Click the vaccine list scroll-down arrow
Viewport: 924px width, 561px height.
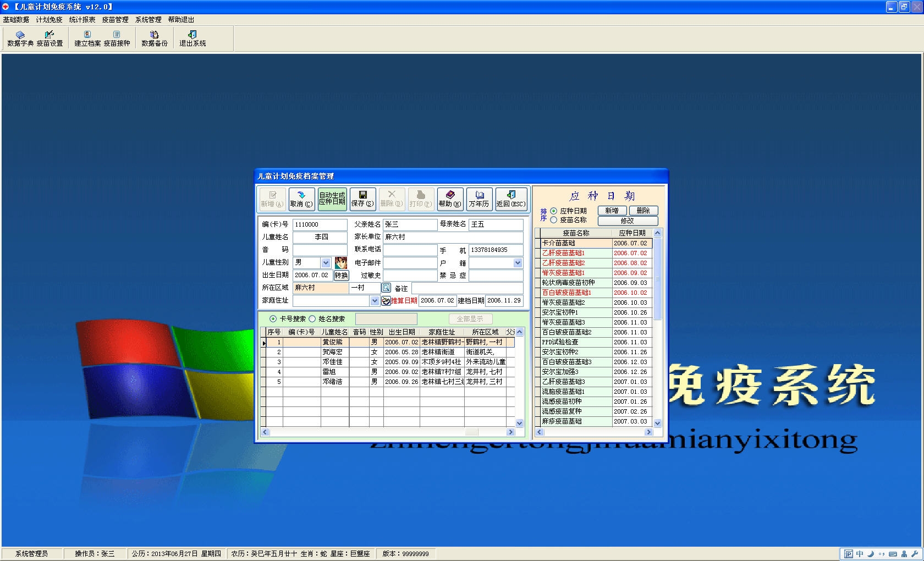pos(657,423)
